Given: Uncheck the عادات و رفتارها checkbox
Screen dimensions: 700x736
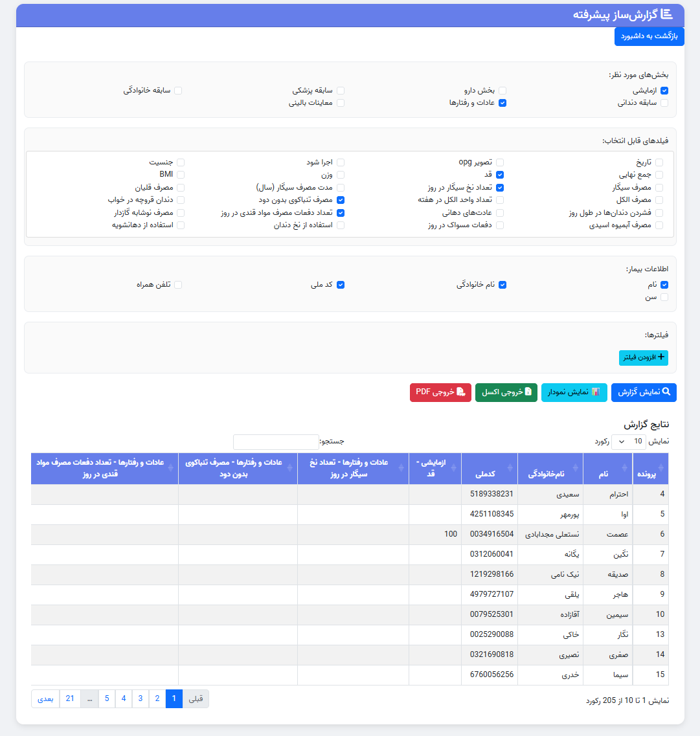Looking at the screenshot, I should coord(502,103).
